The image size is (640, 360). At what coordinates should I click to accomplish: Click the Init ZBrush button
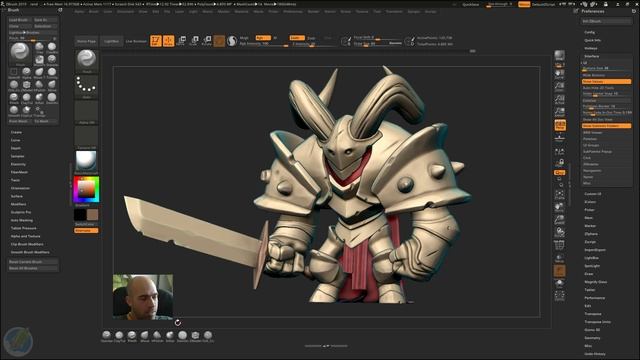pos(607,21)
